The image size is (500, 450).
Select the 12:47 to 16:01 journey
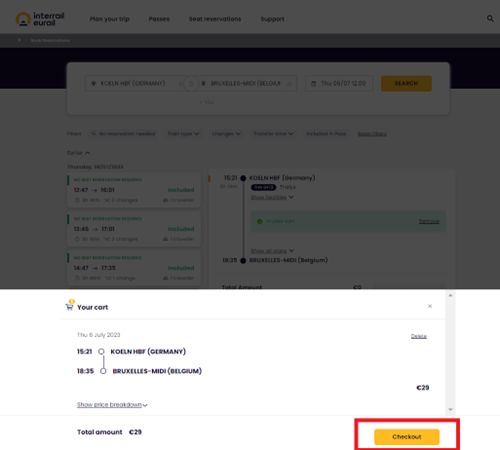[x=134, y=190]
